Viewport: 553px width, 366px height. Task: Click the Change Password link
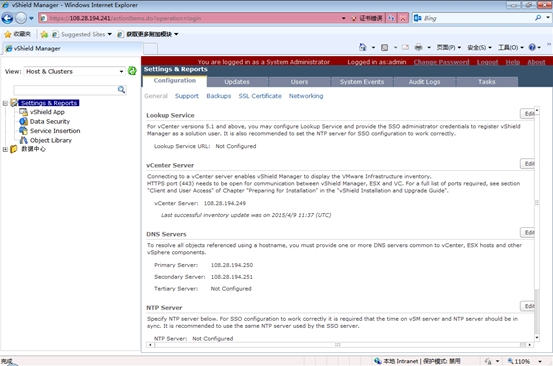coord(441,62)
